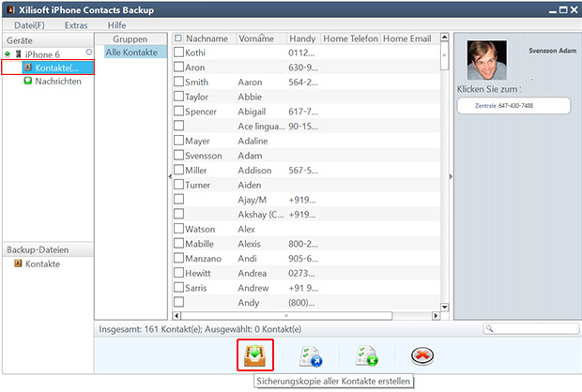Click the export contacts to computer icon
Image resolution: width=582 pixels, height=392 pixels.
[x=311, y=356]
